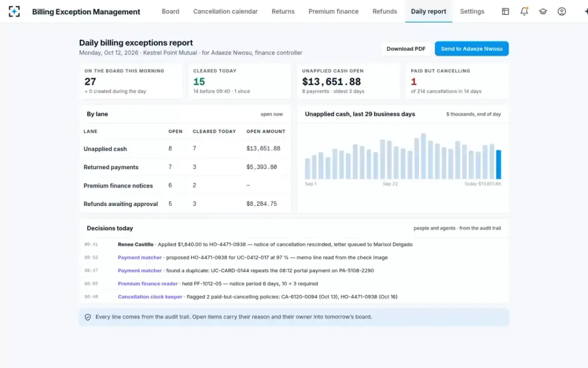Click the 06:40 timestamp

(91, 297)
